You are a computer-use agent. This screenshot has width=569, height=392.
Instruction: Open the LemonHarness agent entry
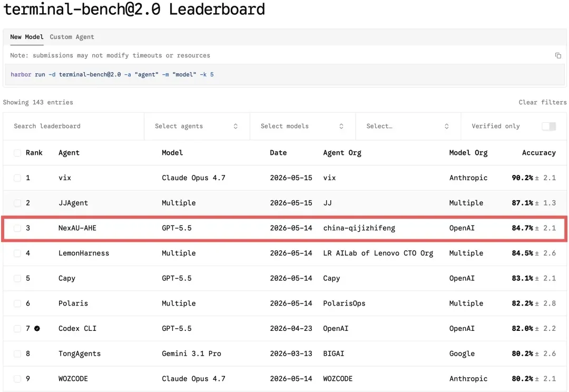pyautogui.click(x=84, y=253)
